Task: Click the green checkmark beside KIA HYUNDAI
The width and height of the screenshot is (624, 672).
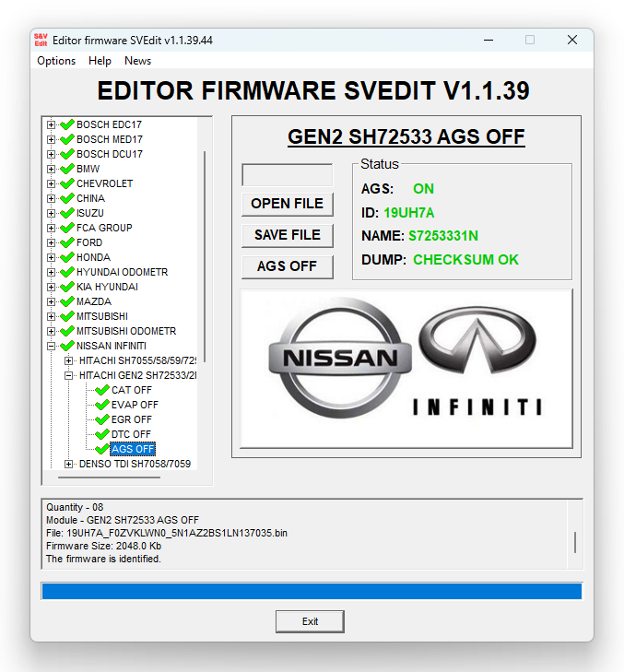Action: tap(67, 287)
